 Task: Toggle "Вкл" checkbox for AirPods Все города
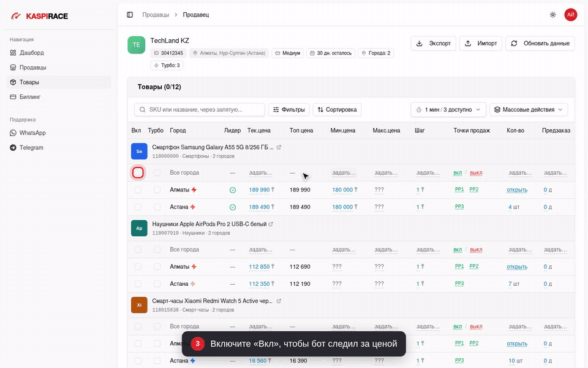click(x=138, y=250)
